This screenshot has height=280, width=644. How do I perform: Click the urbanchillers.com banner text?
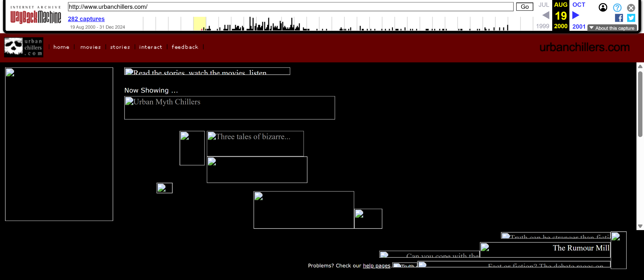click(585, 47)
